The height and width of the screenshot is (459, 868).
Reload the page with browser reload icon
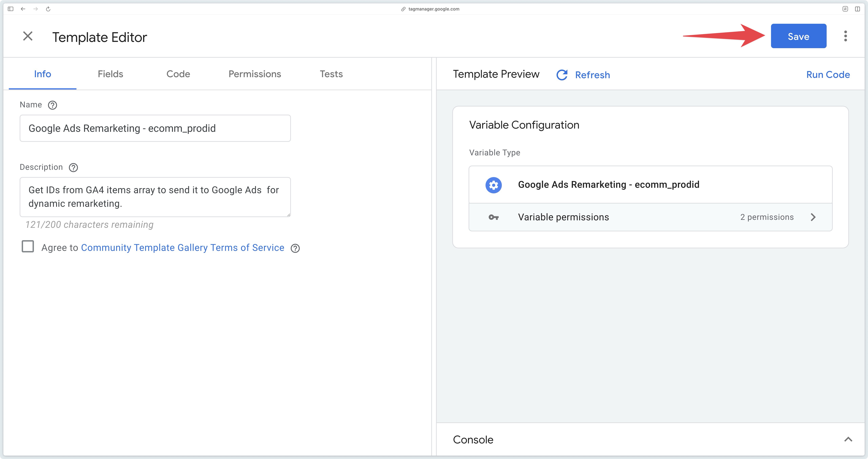pos(48,9)
